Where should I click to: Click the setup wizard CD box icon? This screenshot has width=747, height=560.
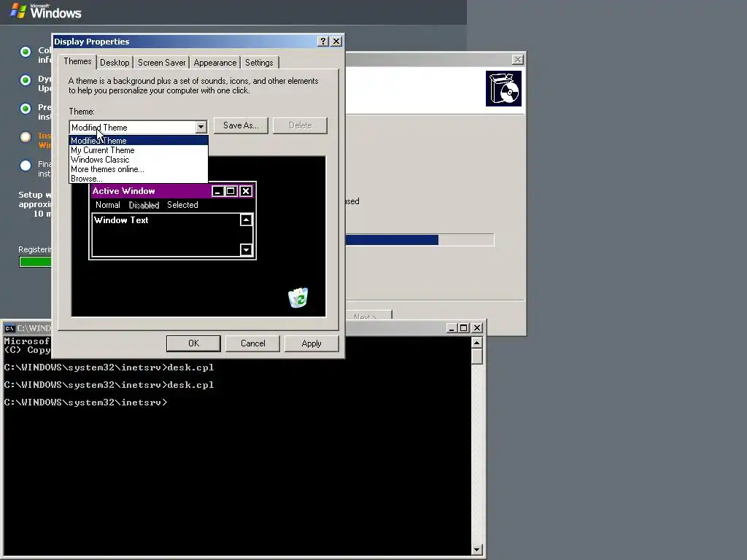503,88
